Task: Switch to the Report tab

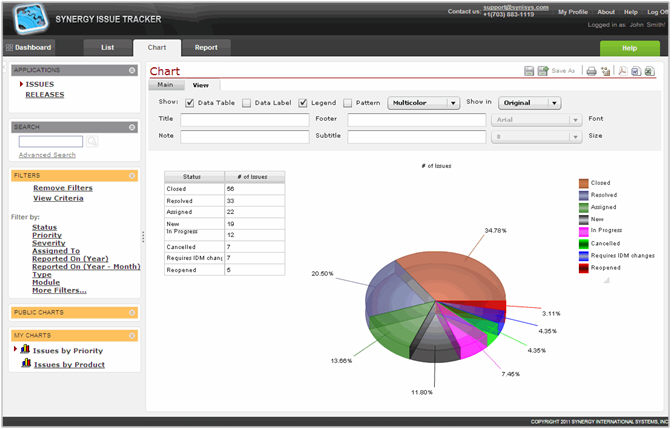Action: pos(206,48)
